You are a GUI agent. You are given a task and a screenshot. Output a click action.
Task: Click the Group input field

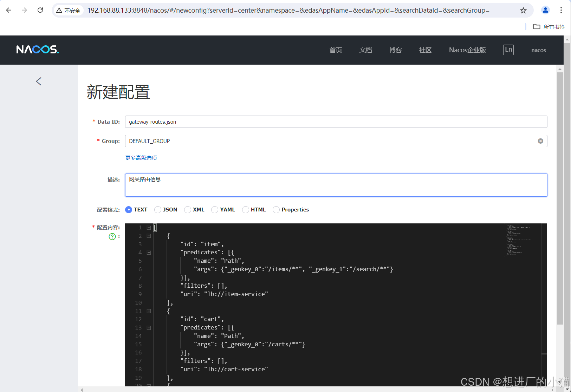tap(336, 141)
